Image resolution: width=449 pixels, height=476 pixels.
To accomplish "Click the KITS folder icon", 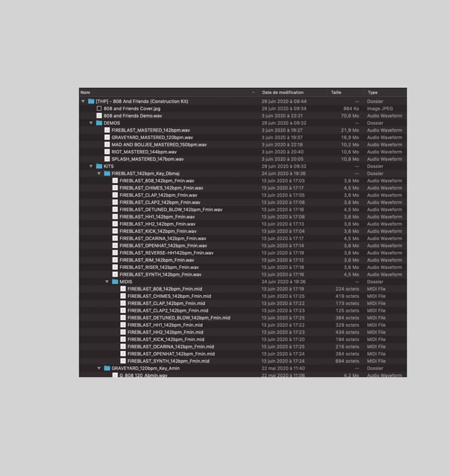I will 99,166.
